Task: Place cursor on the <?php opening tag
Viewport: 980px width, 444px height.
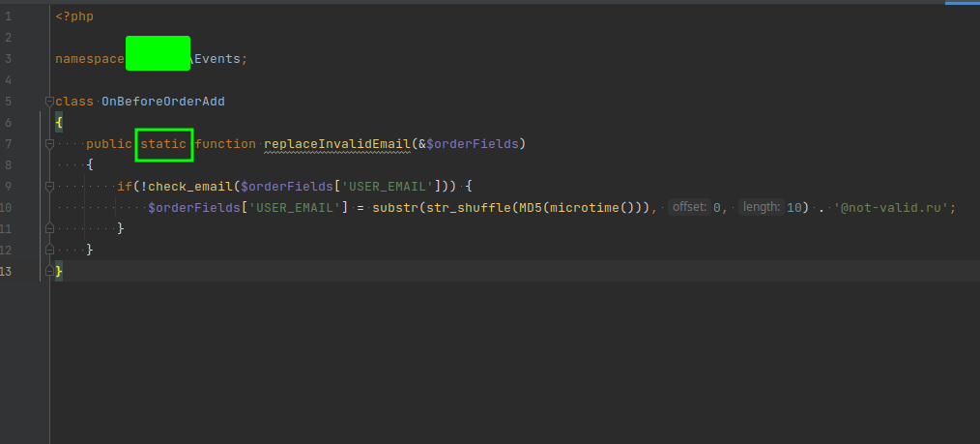Action: coord(74,16)
